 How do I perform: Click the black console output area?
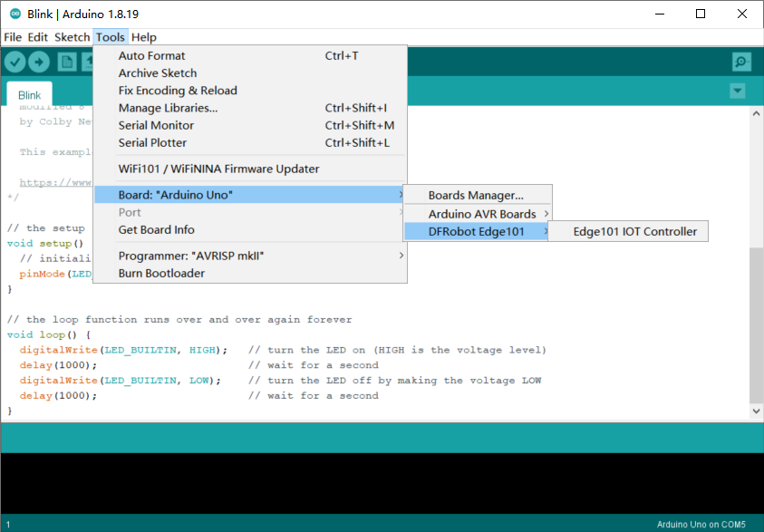pyautogui.click(x=382, y=483)
